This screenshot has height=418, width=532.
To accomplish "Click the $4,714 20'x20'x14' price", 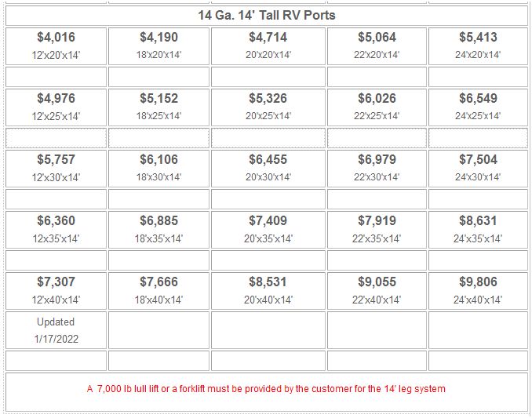I will 268,38.
